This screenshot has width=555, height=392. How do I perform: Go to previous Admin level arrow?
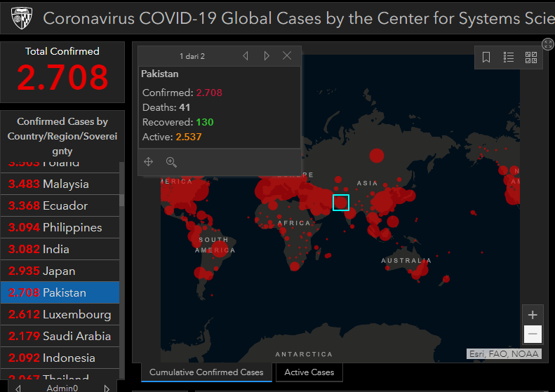tap(18, 388)
